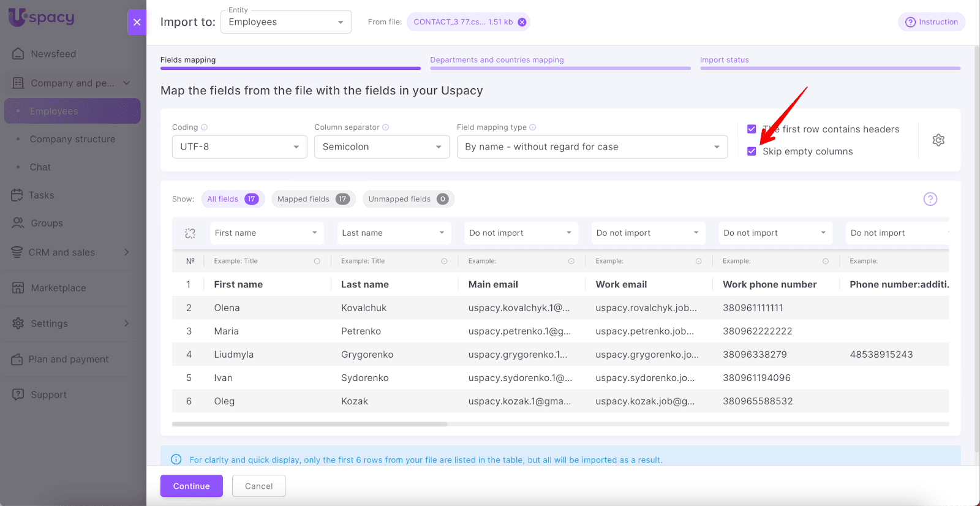Click the auto-mapping icon in table header
The width and height of the screenshot is (980, 506).
pyautogui.click(x=190, y=233)
